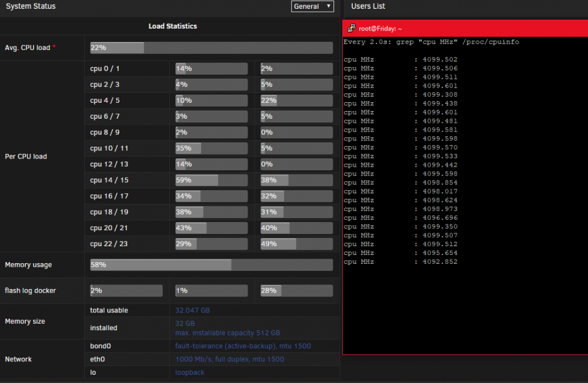Click the 4099.308 MHz value in terminal
Image resolution: width=588 pixels, height=383 pixels.
440,95
